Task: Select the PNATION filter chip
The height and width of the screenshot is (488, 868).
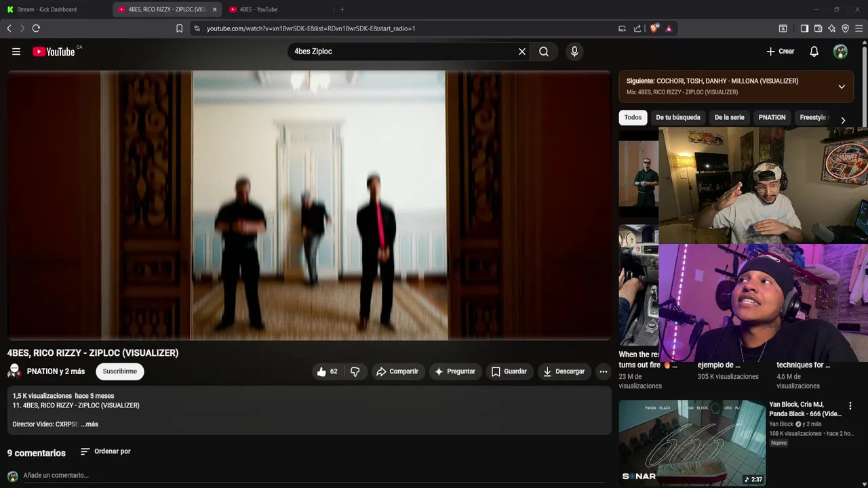Action: 772,117
